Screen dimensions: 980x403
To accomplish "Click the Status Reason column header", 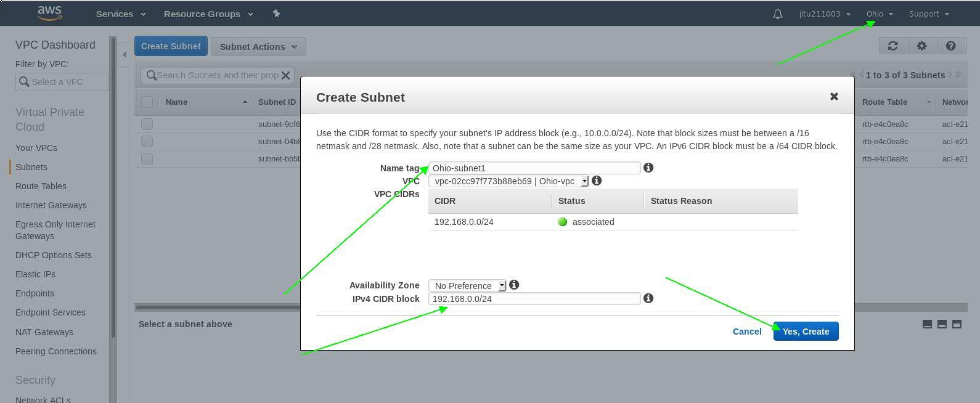I will point(681,201).
